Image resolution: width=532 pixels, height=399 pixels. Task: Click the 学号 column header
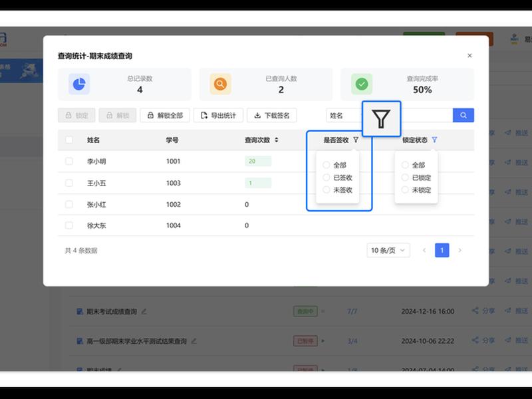[x=172, y=140]
